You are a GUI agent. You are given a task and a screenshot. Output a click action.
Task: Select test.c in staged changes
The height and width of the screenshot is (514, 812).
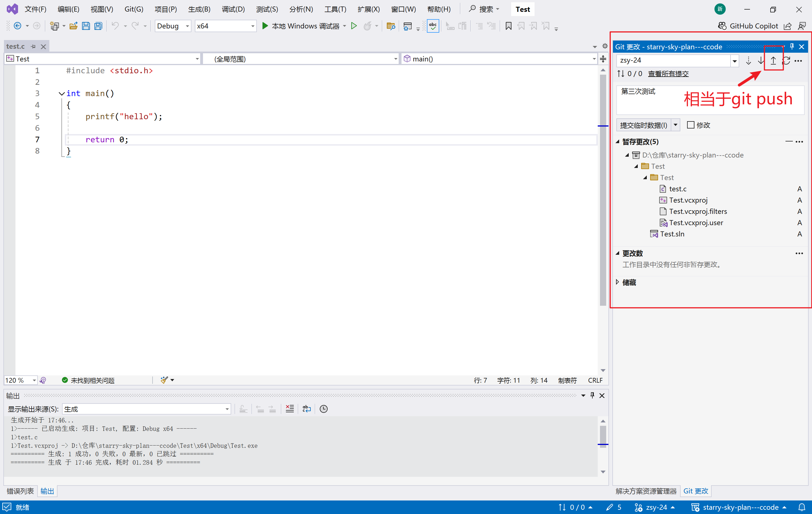(678, 189)
